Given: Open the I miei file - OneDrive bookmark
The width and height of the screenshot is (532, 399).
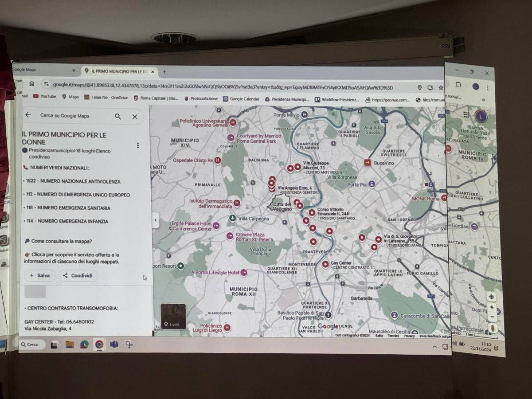Looking at the screenshot, I should pyautogui.click(x=106, y=98).
